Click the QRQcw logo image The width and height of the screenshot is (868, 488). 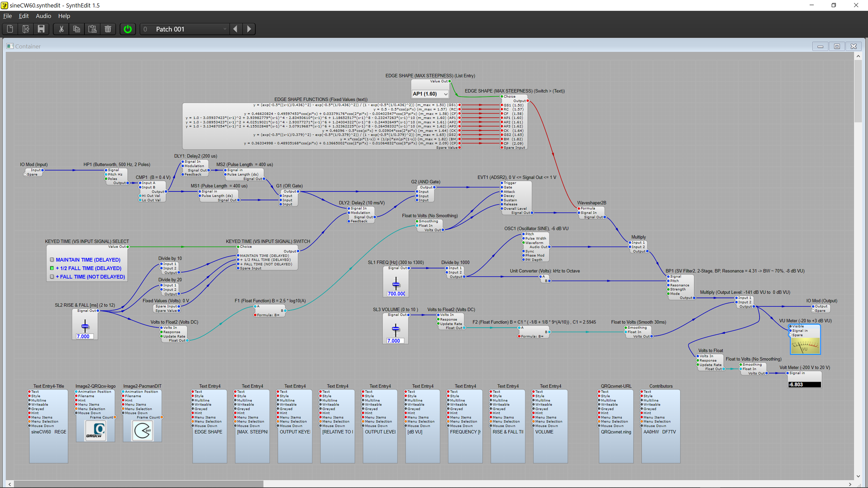point(95,431)
